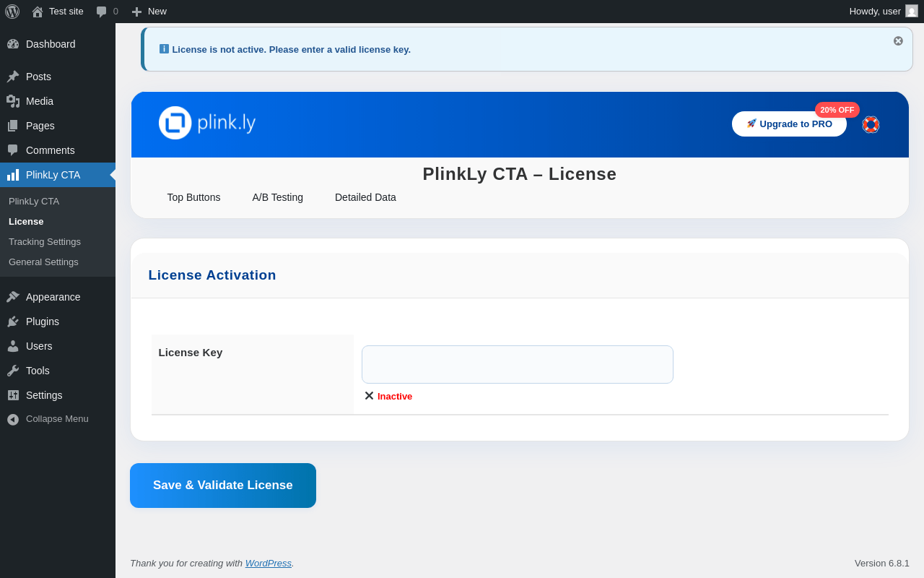Viewport: 924px width, 578px height.
Task: Click the WordPress logo icon in admin bar
Action: (x=12, y=12)
